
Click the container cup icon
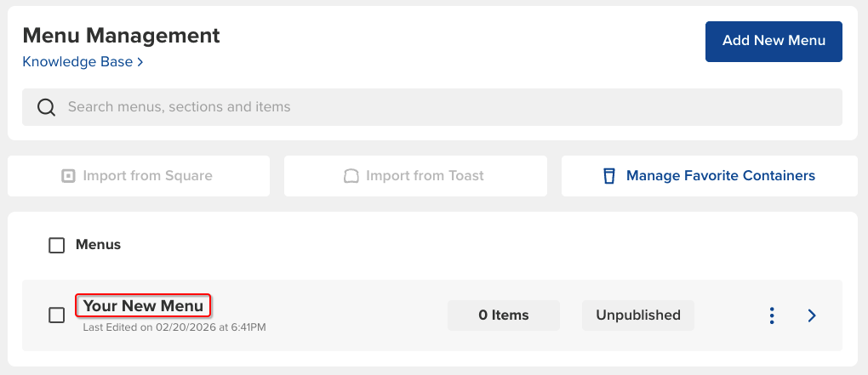coord(608,176)
